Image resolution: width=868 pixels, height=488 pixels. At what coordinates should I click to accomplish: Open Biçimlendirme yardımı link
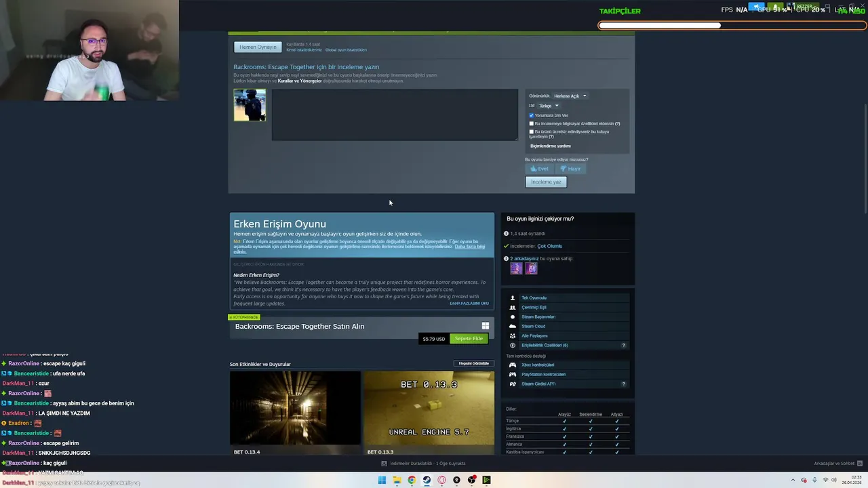(x=551, y=146)
